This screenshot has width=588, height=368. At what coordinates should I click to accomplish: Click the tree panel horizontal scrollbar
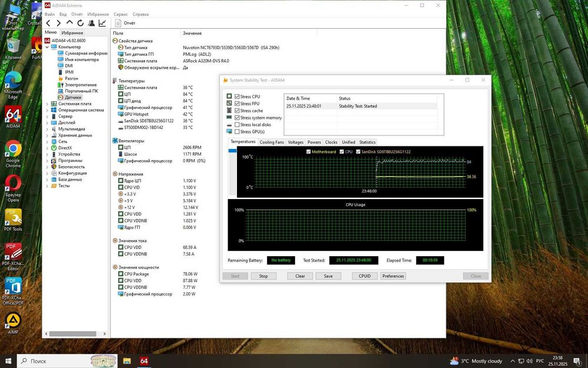point(73,333)
